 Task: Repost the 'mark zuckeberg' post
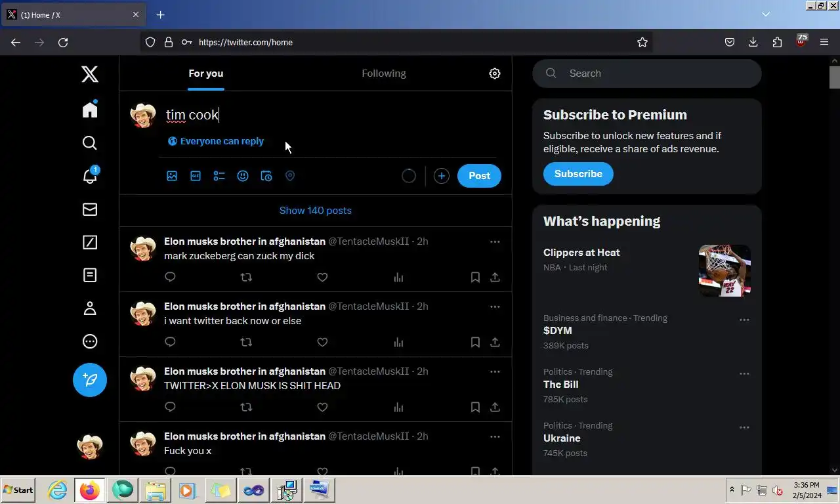click(x=246, y=277)
